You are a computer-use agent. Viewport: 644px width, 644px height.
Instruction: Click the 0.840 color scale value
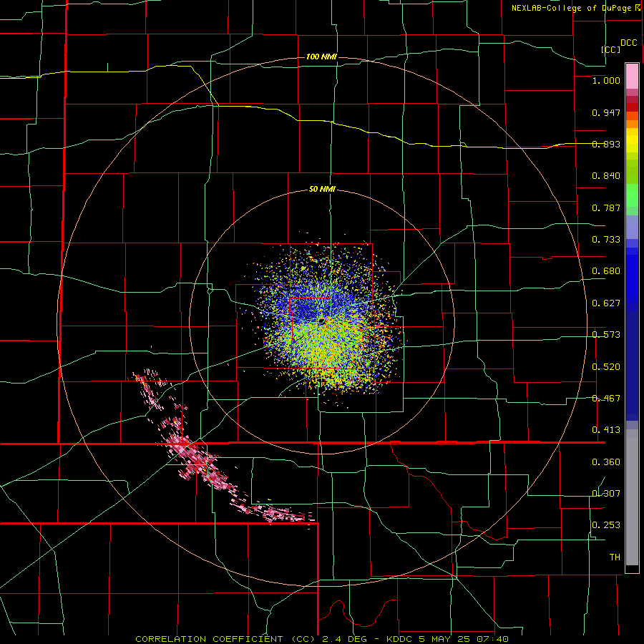(x=606, y=176)
